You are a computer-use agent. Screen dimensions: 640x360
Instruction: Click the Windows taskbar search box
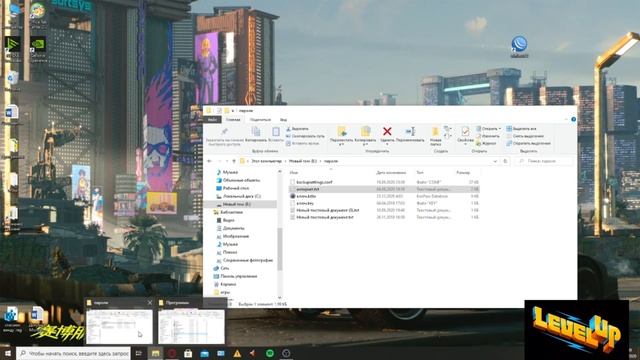pos(73,353)
